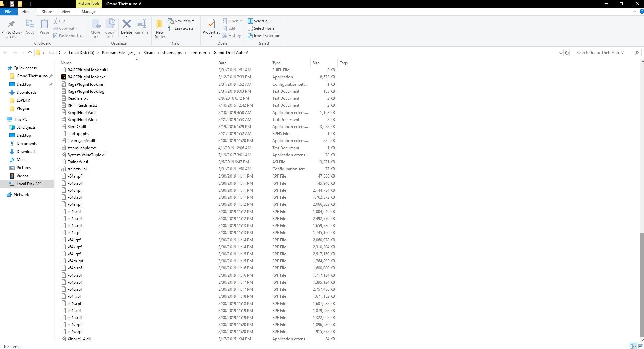Screen dimensions: 644x349
Task: Refresh the Grand Theft Auto V folder
Action: [x=567, y=53]
